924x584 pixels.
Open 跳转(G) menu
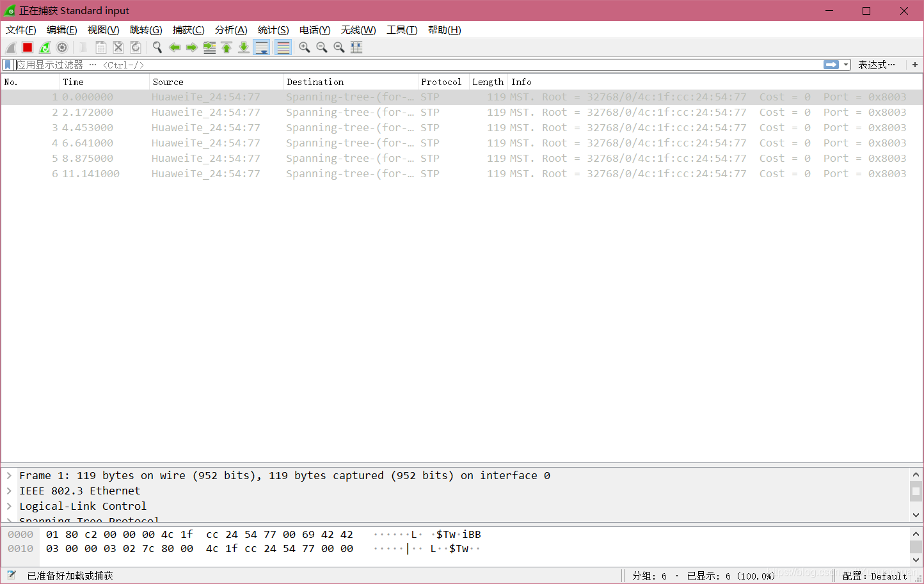click(146, 30)
